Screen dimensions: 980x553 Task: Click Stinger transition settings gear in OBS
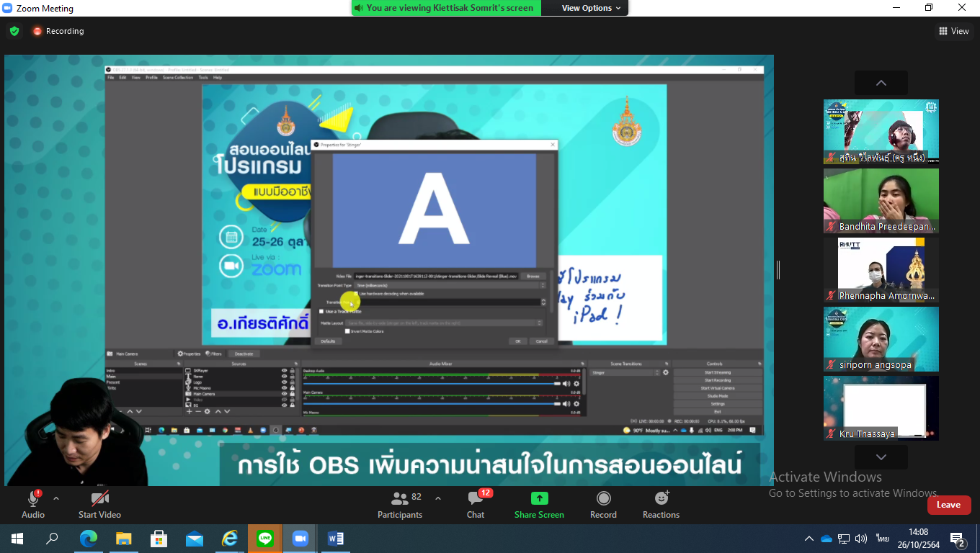click(x=666, y=372)
